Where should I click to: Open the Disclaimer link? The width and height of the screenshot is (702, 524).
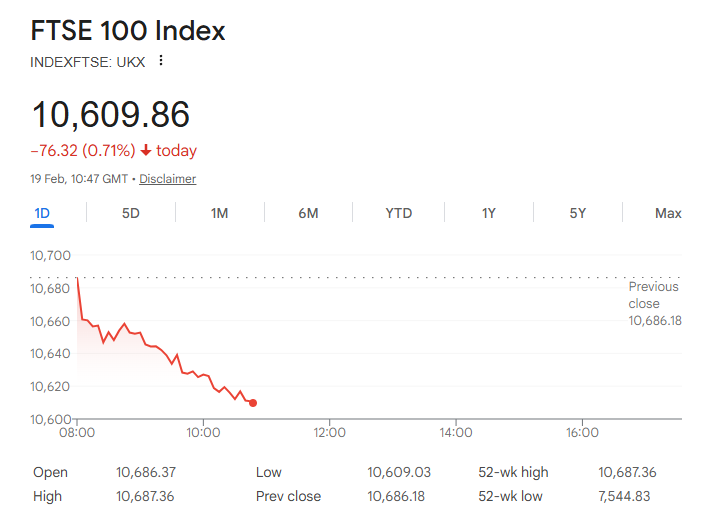167,179
